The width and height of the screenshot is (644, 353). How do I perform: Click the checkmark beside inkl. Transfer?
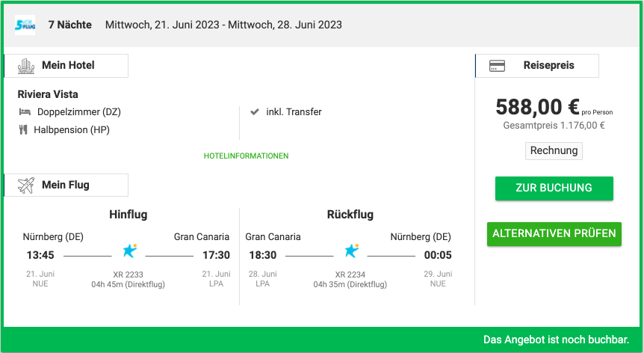(x=255, y=111)
